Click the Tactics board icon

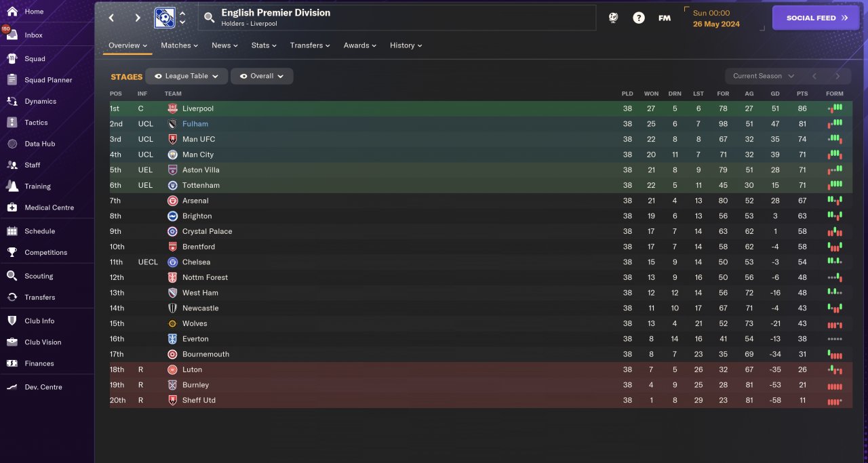tap(12, 123)
